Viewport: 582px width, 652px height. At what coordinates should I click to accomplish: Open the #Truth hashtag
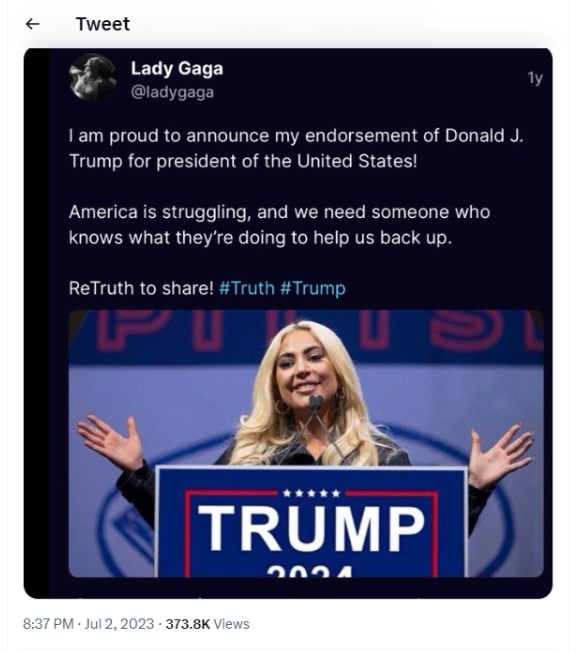[247, 288]
